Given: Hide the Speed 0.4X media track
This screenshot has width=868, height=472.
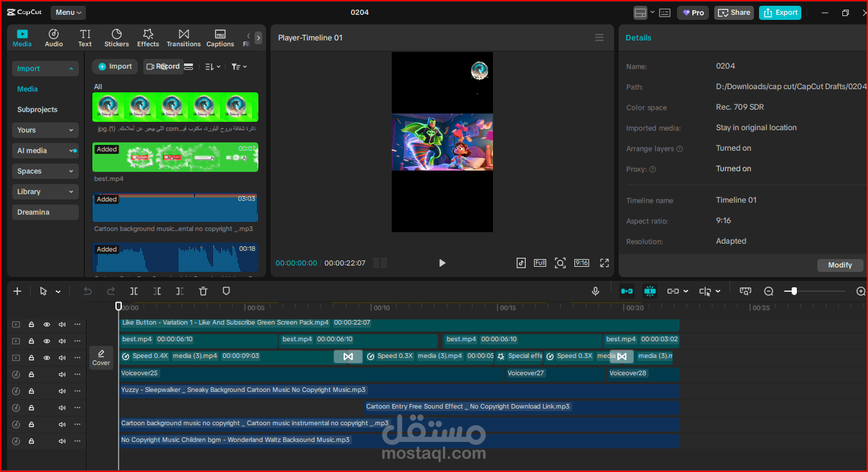Looking at the screenshot, I should tap(47, 358).
